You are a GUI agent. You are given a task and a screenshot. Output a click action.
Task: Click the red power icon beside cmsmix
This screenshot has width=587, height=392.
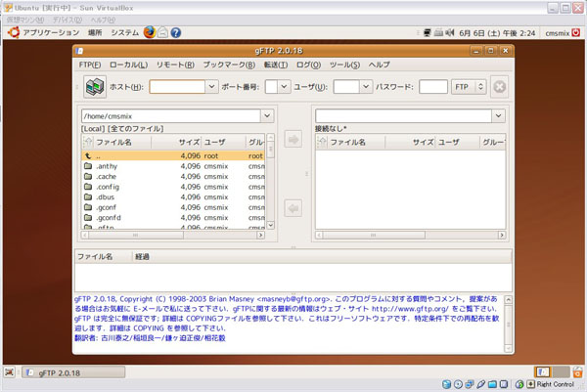(576, 33)
